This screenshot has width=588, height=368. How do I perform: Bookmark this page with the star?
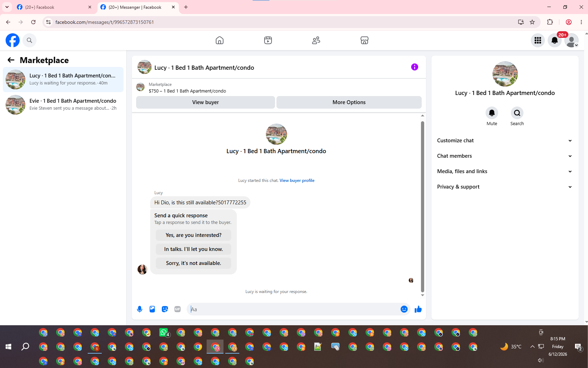(x=532, y=22)
